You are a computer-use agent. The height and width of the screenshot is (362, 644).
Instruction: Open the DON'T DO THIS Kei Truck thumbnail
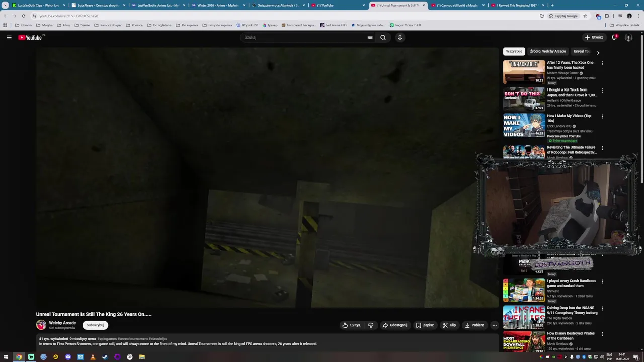pos(524,99)
